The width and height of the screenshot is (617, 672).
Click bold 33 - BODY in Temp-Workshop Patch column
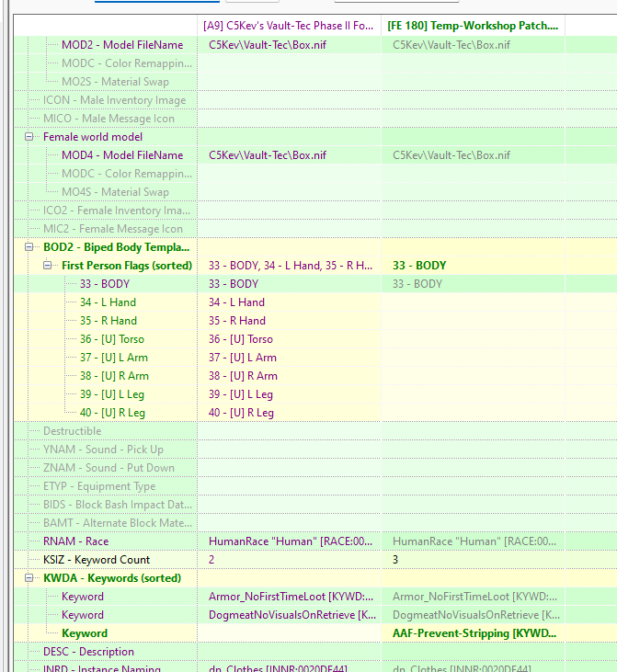419,266
